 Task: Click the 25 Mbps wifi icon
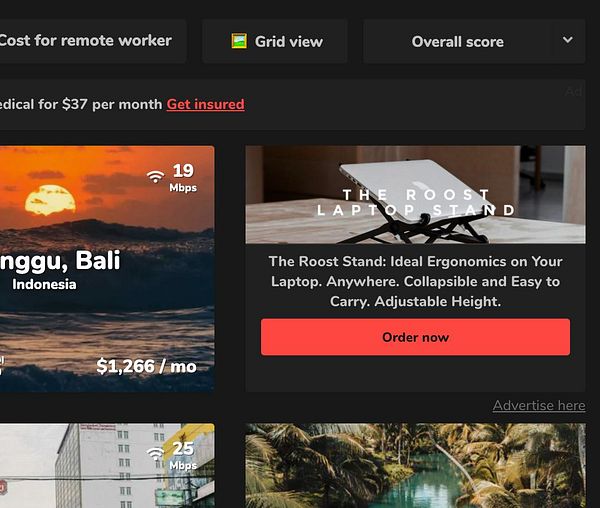pos(155,454)
